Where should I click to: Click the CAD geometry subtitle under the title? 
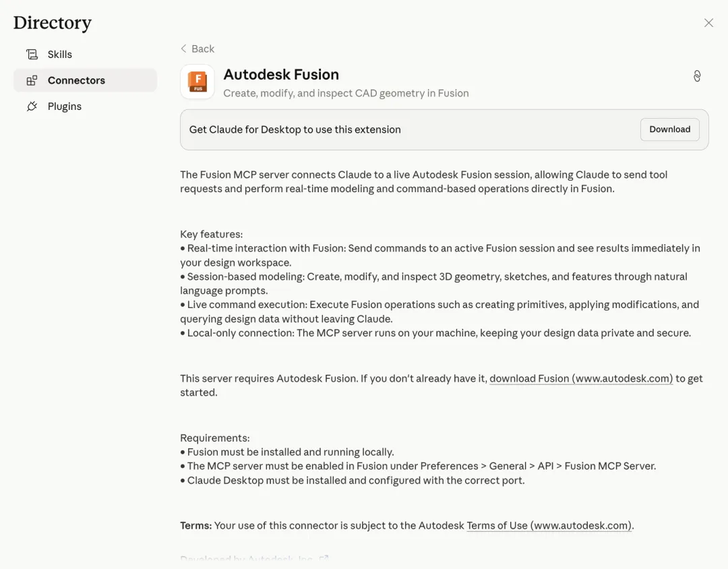[346, 93]
